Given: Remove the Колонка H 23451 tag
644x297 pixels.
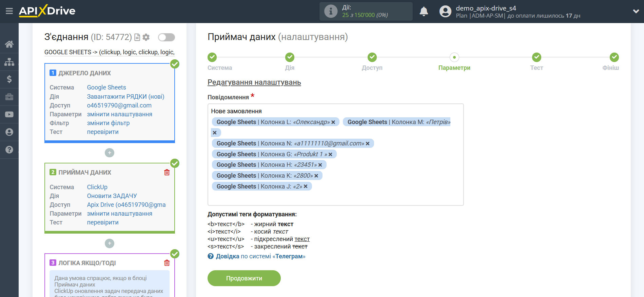Looking at the screenshot, I should 320,165.
